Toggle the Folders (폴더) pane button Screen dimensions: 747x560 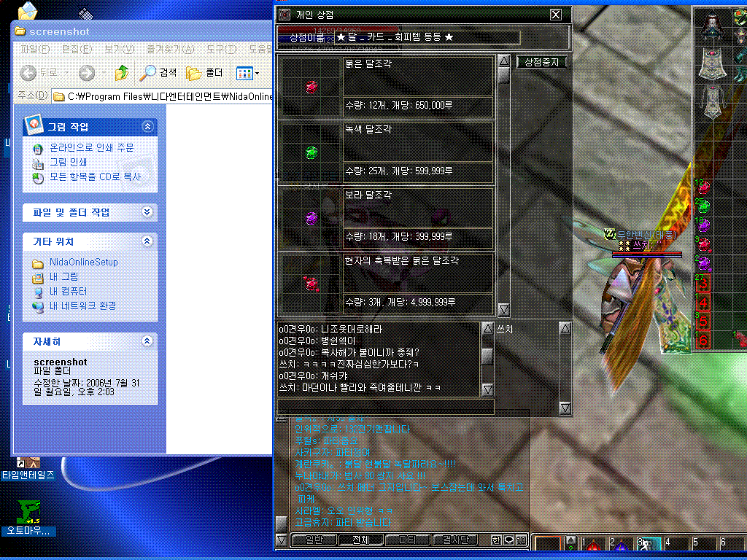[205, 72]
